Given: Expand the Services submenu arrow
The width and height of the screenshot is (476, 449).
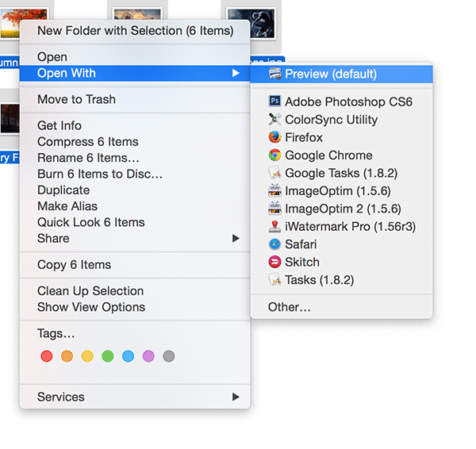Looking at the screenshot, I should 236,397.
